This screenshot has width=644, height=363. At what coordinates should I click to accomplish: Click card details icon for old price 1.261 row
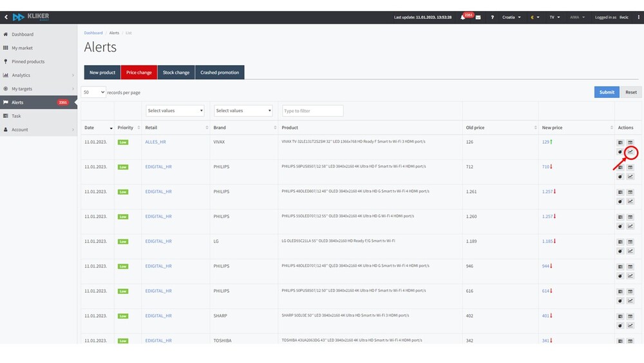[620, 192]
